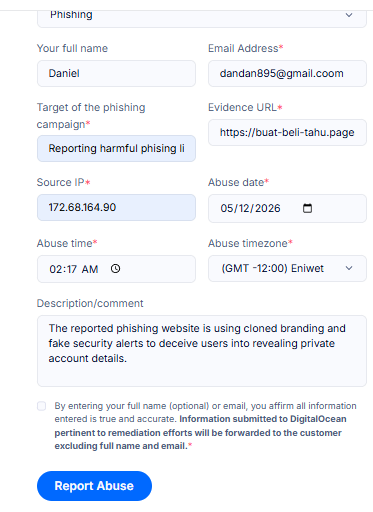
Task: Select the 'Abuse timezone' label
Action: (248, 243)
